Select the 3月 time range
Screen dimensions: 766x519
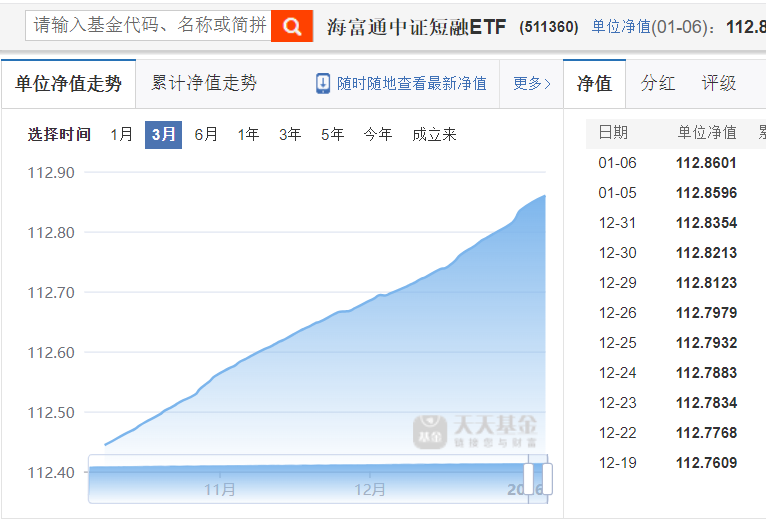point(163,134)
